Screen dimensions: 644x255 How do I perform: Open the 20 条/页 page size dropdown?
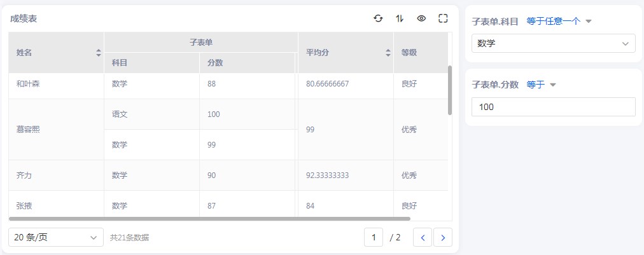[x=55, y=237]
